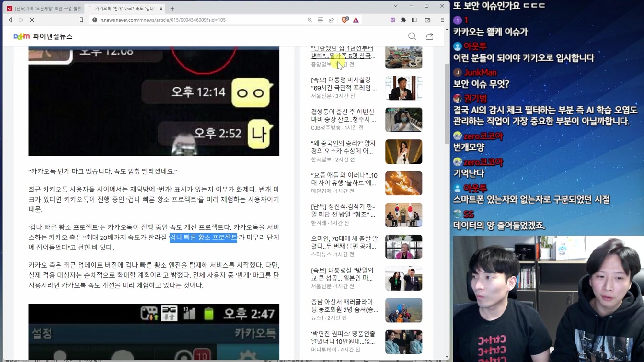
Task: Click the lower phone settings screenshot image
Action: (x=154, y=332)
